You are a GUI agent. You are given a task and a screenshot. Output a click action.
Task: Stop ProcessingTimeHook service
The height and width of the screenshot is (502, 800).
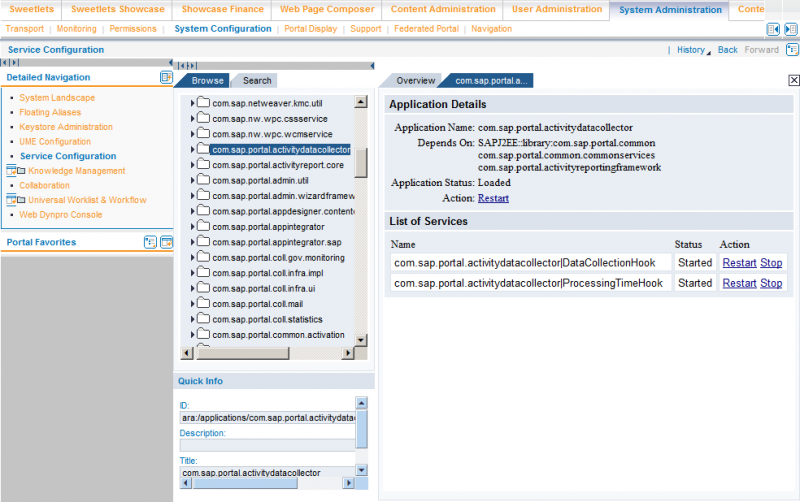[771, 283]
